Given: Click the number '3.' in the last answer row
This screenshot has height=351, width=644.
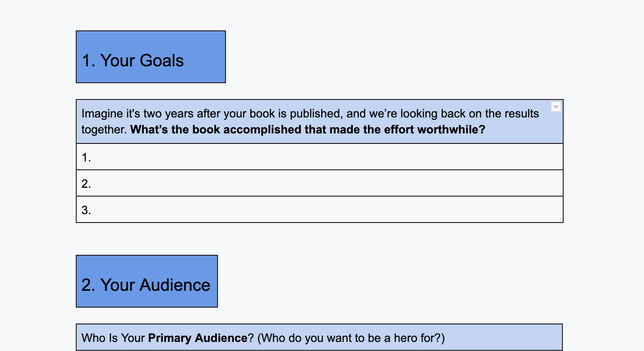Looking at the screenshot, I should 86,210.
